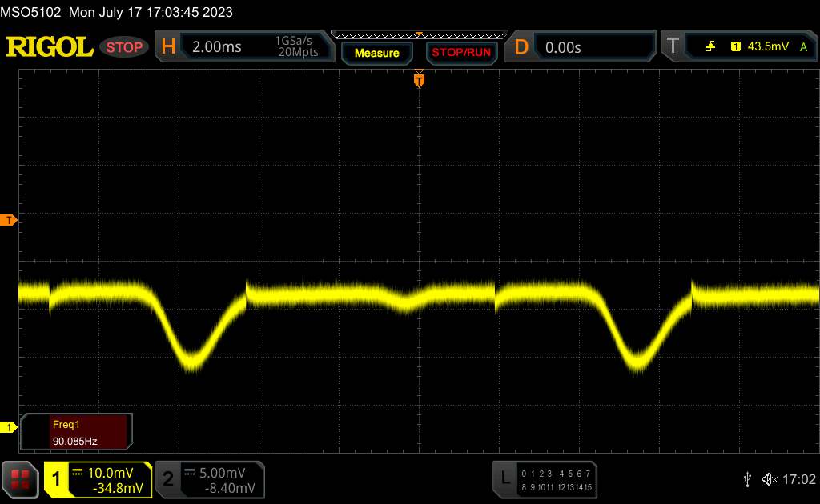
Task: Select channel 1 scale 10.0mV
Action: 111,473
